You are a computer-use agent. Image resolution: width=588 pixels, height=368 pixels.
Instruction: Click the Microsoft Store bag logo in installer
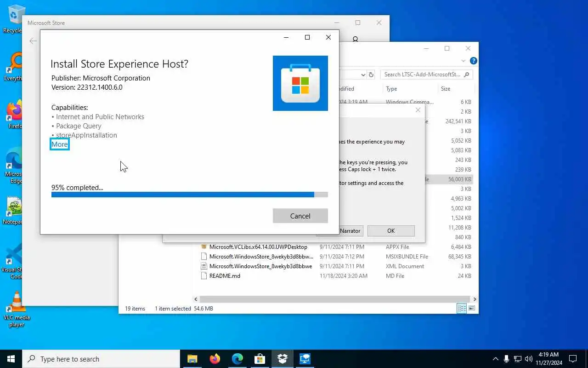300,83
